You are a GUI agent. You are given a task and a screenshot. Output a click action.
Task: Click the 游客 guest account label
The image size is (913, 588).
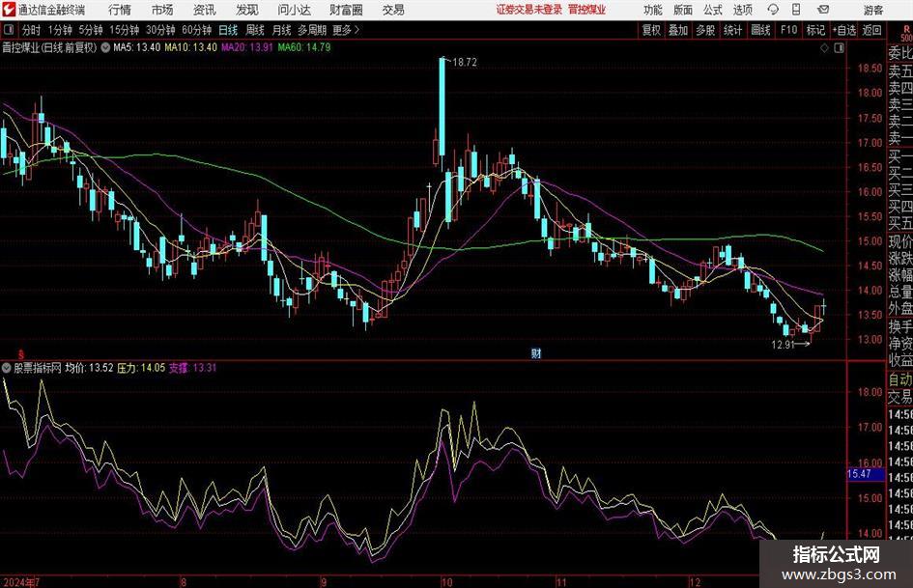pos(872,10)
